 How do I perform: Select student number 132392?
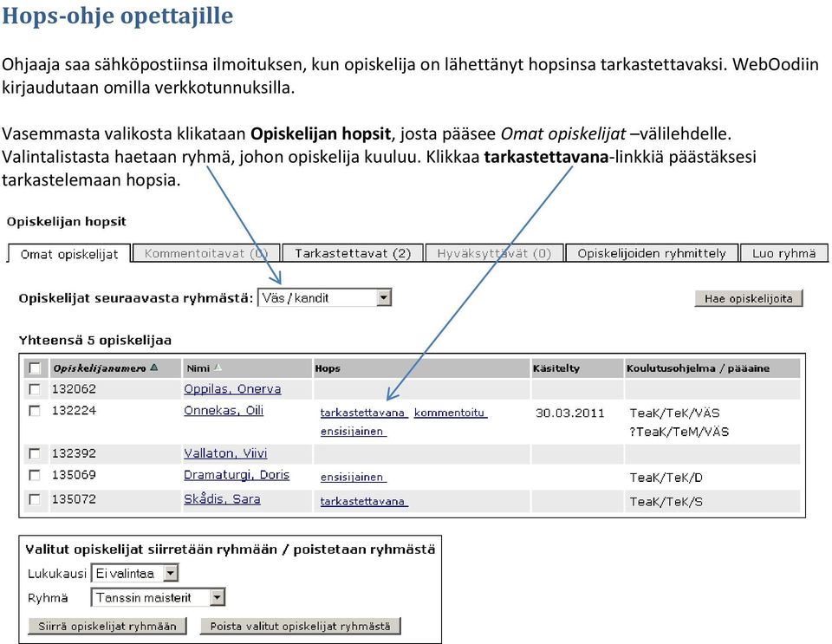tap(74, 453)
